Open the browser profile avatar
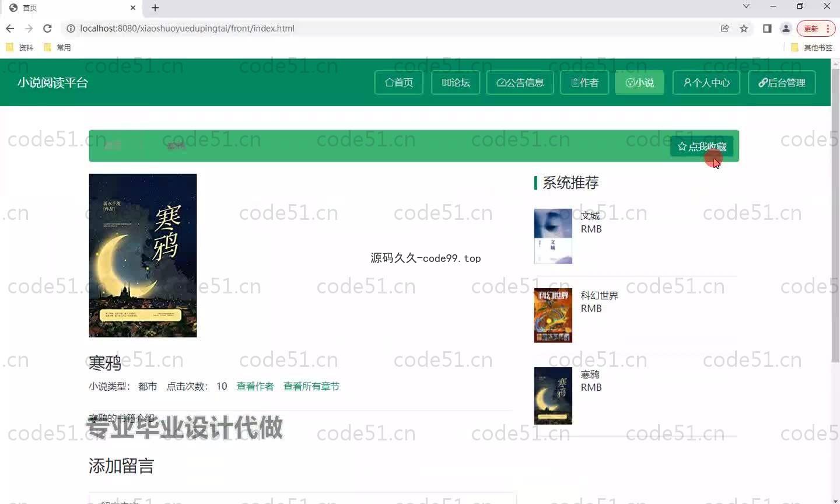This screenshot has height=504, width=840. point(786,28)
